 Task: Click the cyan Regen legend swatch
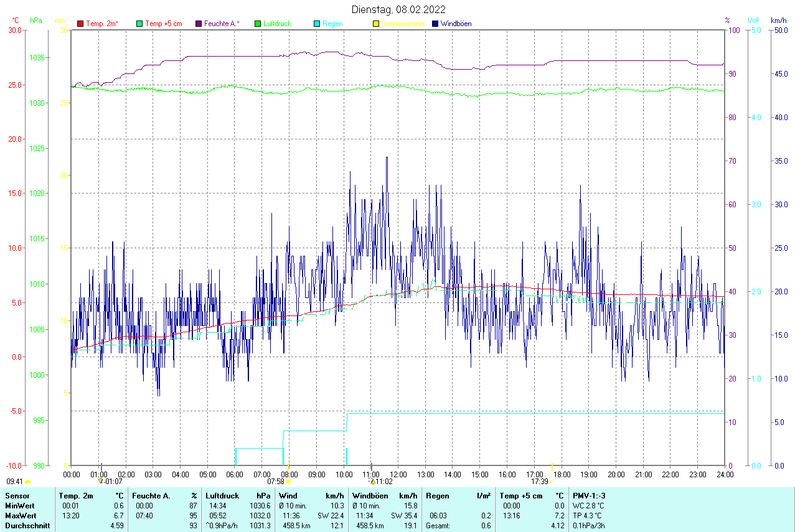coord(317,24)
